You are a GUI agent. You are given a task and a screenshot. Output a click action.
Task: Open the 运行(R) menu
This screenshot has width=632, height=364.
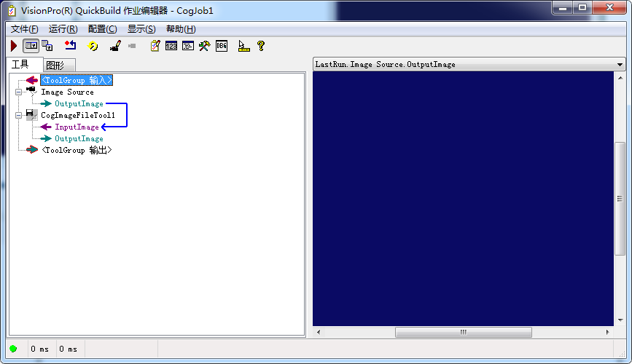point(63,29)
